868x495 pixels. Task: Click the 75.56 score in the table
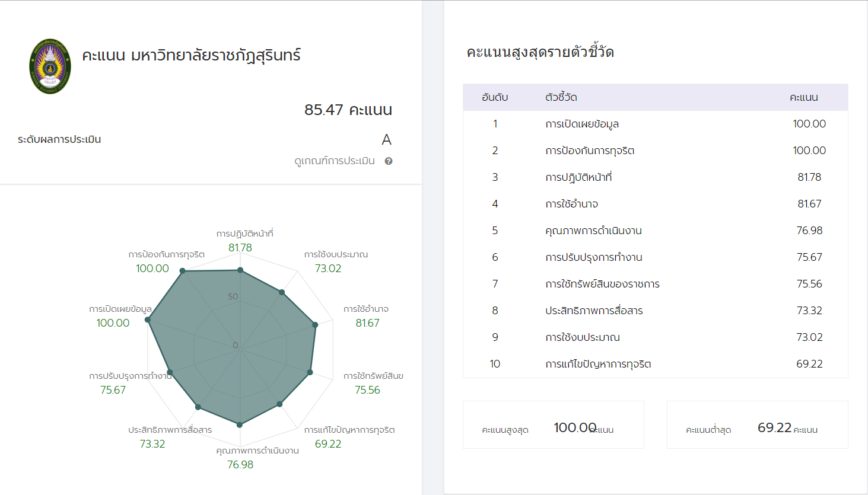[x=809, y=284]
